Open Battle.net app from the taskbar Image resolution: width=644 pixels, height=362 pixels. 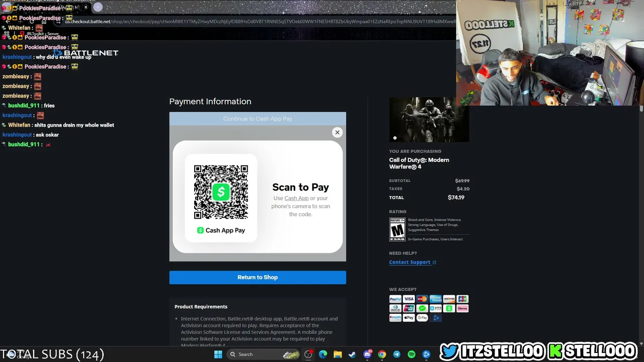(x=426, y=354)
